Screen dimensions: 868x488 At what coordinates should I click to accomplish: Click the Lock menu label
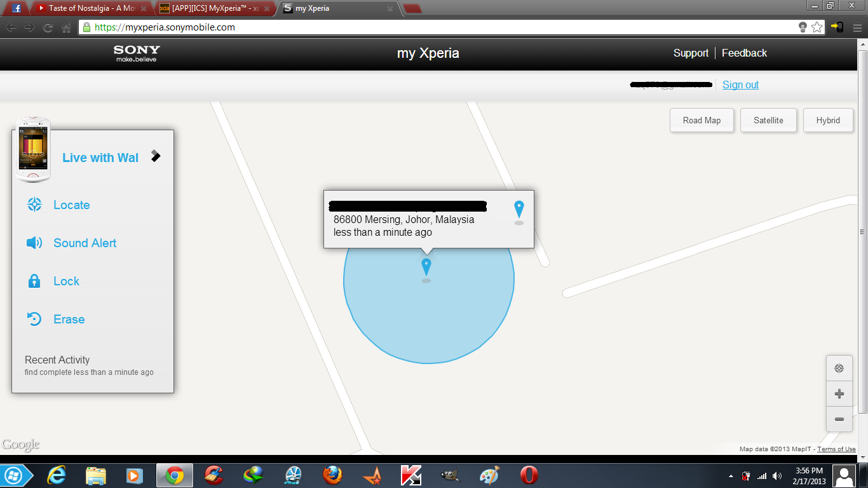pos(67,281)
